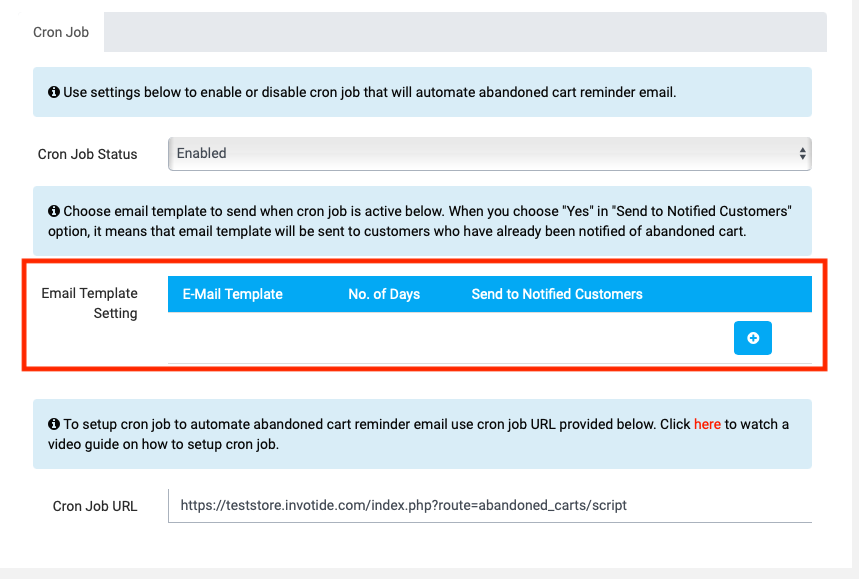Click the Cron Job URL label
Screen dimensions: 859x579
tap(95, 506)
